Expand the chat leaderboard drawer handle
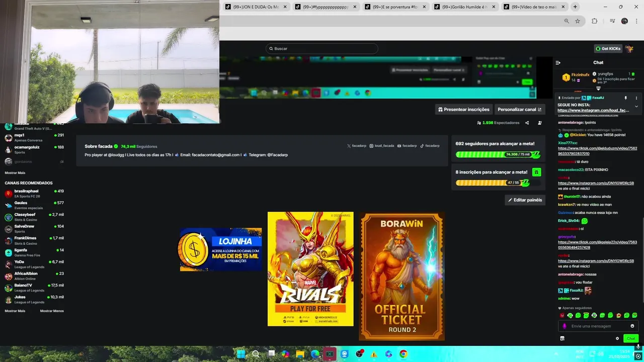 click(x=598, y=88)
